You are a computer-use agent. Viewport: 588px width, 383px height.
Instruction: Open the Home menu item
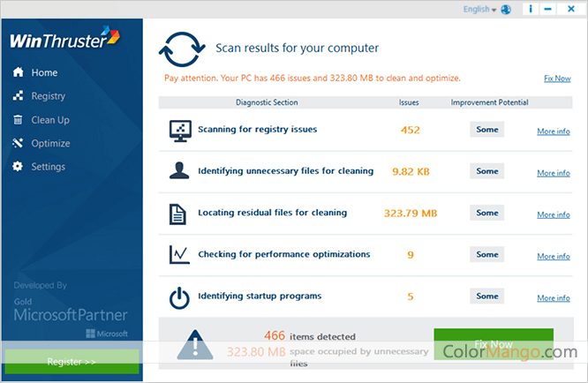coord(44,72)
